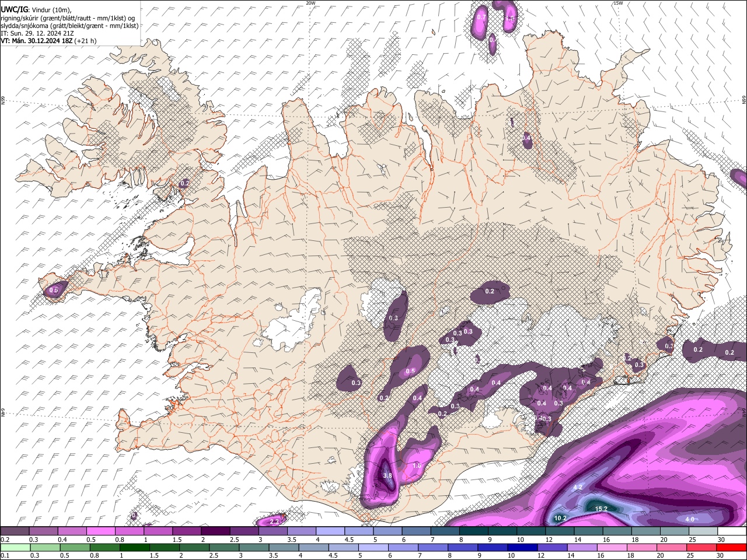
Task: Click the rigning/skúrir legend description line
Action: (x=68, y=17)
